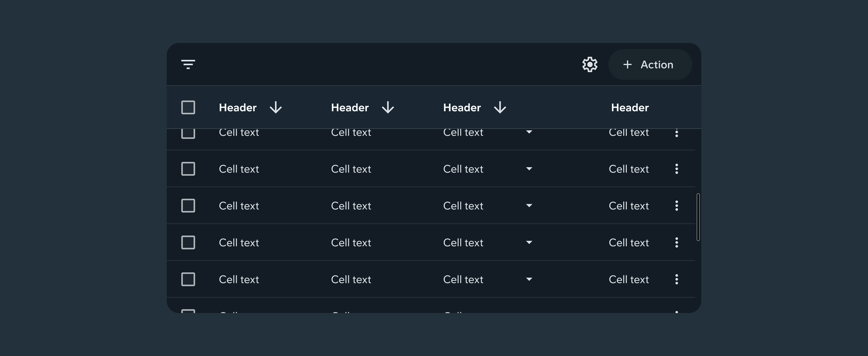Open three-dot menu in fifth row

(676, 279)
